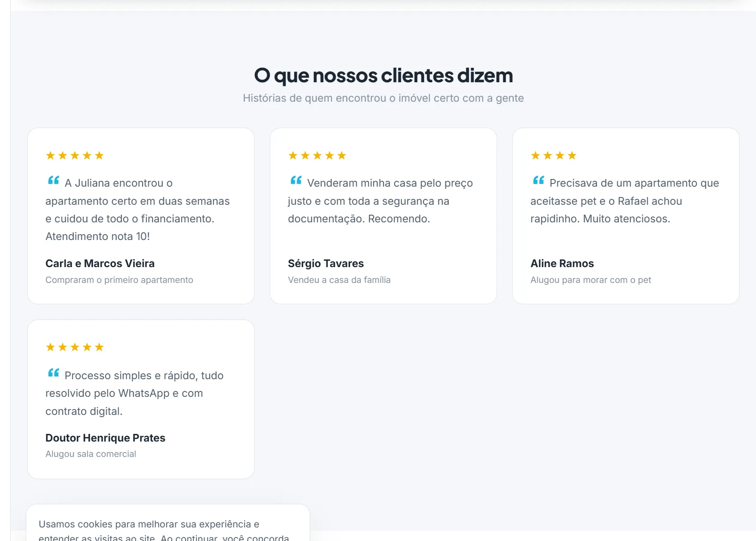756x541 pixels.
Task: Click the caption 'Vendeu a casa da família'
Action: pos(339,280)
